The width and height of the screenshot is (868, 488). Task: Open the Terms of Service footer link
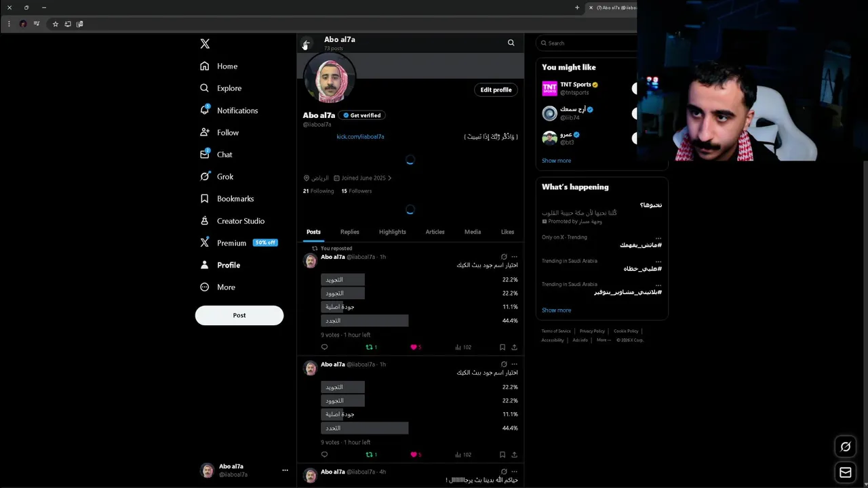556,331
